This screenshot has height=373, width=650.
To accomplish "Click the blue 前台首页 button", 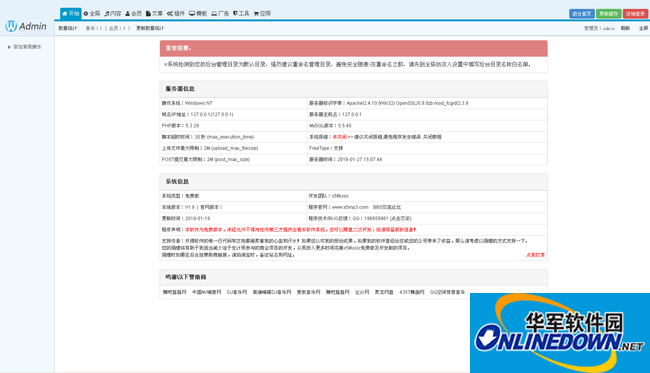I will coord(582,14).
